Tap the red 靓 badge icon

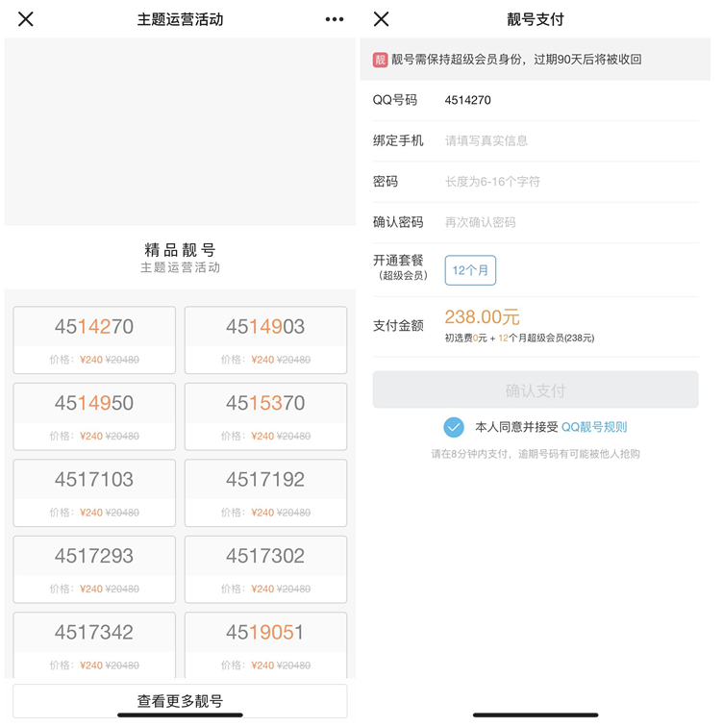pyautogui.click(x=380, y=60)
